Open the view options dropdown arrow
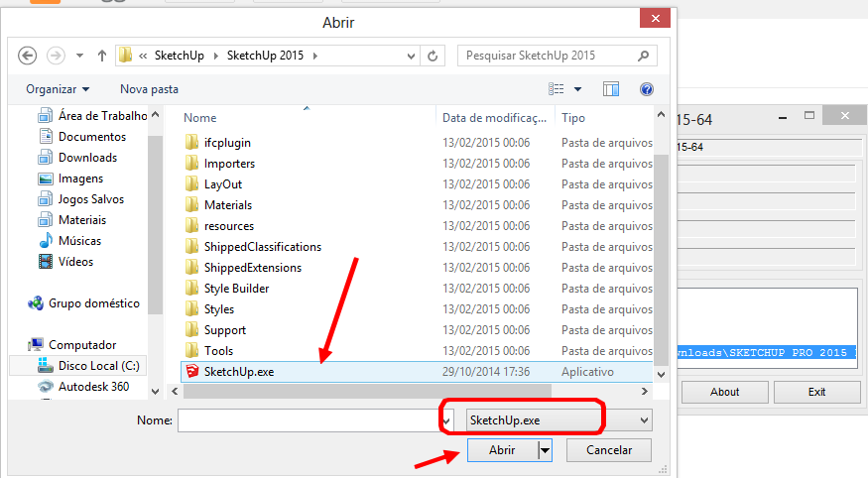The width and height of the screenshot is (868, 478). [578, 89]
